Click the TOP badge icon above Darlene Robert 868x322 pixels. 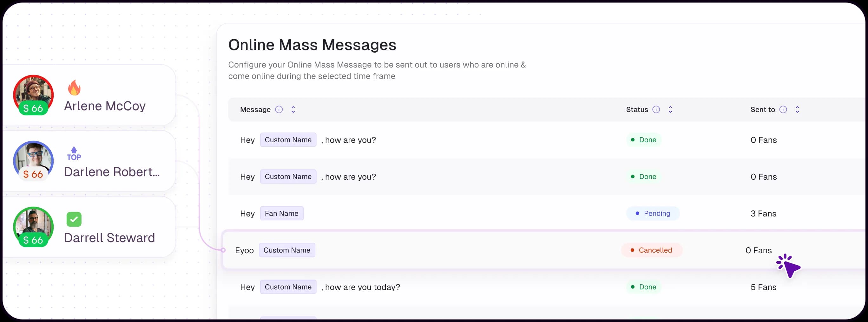click(74, 154)
